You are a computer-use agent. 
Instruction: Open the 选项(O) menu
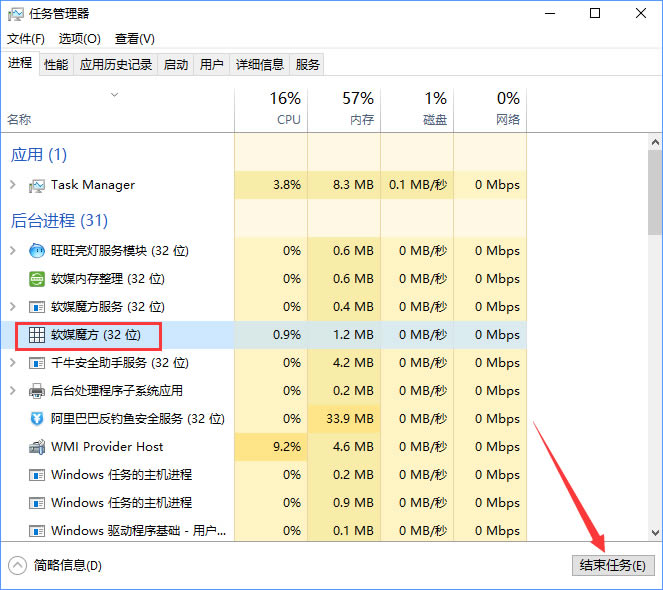[79, 39]
